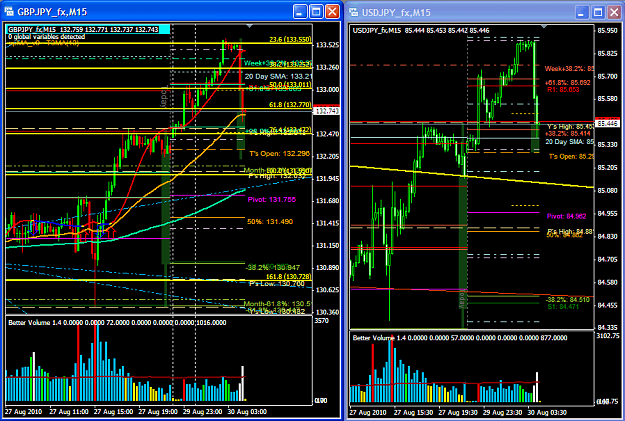Click the 'Pivot: 84.962' label on USDJPY
The image size is (625, 421).
[x=566, y=216]
